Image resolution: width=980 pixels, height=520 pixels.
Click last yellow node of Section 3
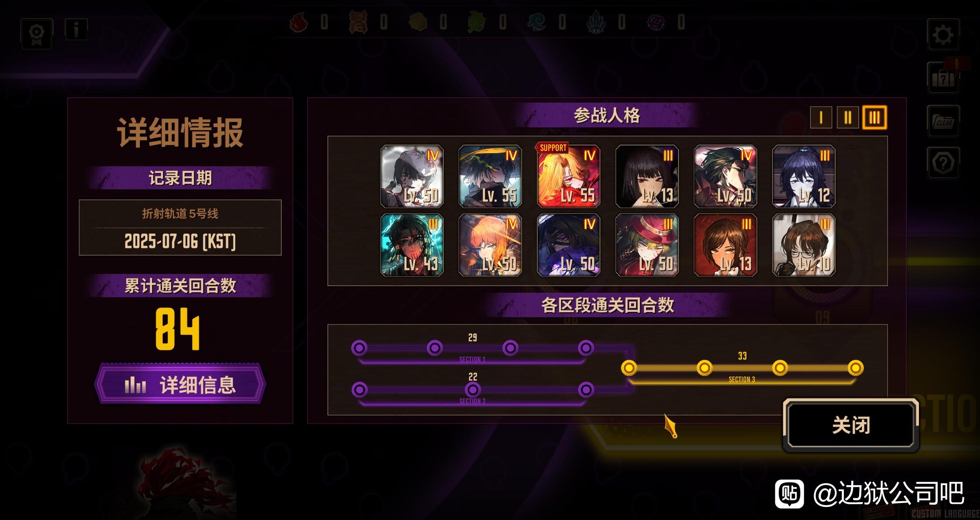click(855, 368)
